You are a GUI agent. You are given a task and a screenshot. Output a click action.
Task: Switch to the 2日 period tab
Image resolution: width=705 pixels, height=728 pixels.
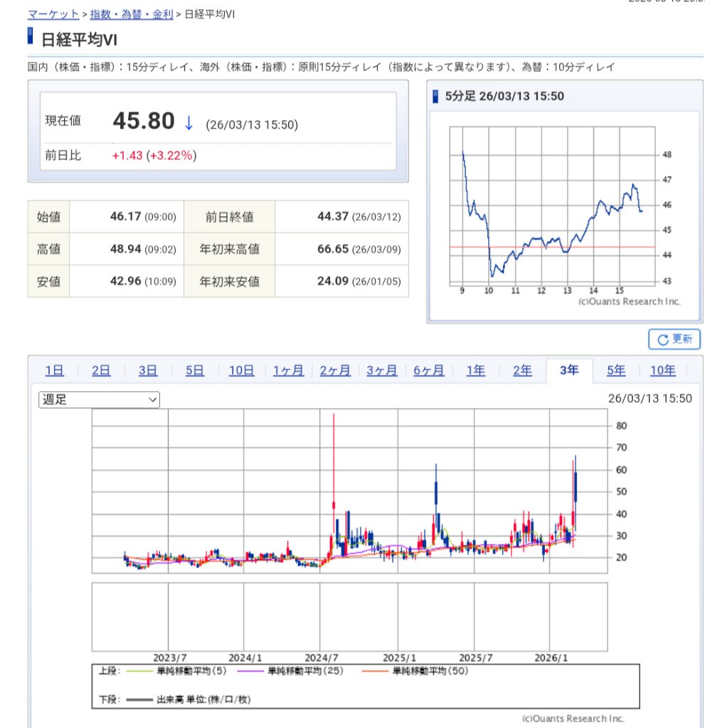click(x=101, y=370)
